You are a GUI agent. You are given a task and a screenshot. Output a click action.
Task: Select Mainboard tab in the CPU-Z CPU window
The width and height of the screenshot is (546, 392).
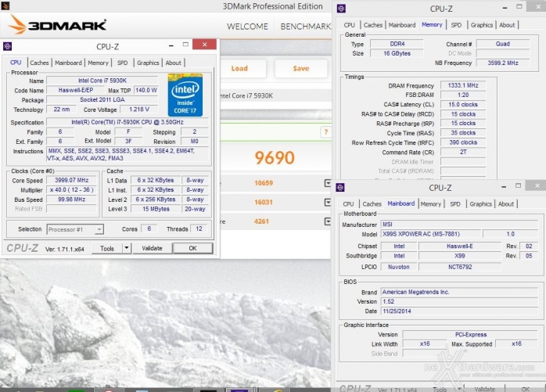coord(68,63)
